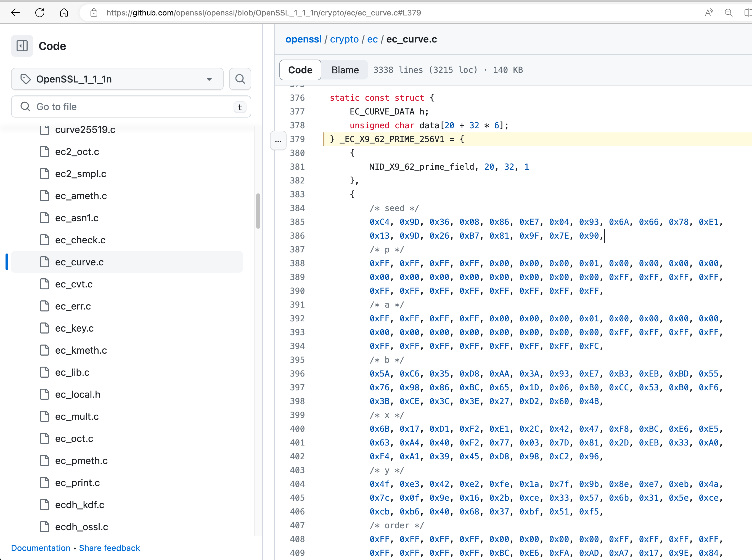Screen dimensions: 752x560
Task: Open ec_lib.c in the file tree
Action: point(73,372)
